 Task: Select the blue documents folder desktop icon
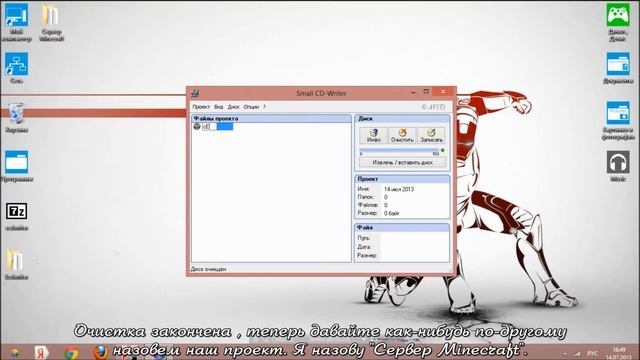click(x=618, y=68)
